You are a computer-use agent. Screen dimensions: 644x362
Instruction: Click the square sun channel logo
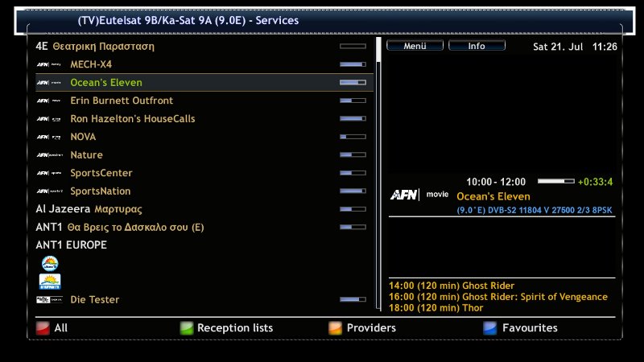tap(50, 282)
